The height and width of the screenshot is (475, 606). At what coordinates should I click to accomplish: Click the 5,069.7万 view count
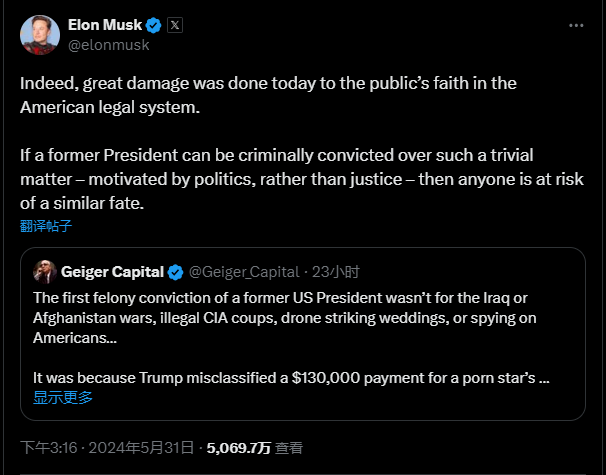pos(238,448)
